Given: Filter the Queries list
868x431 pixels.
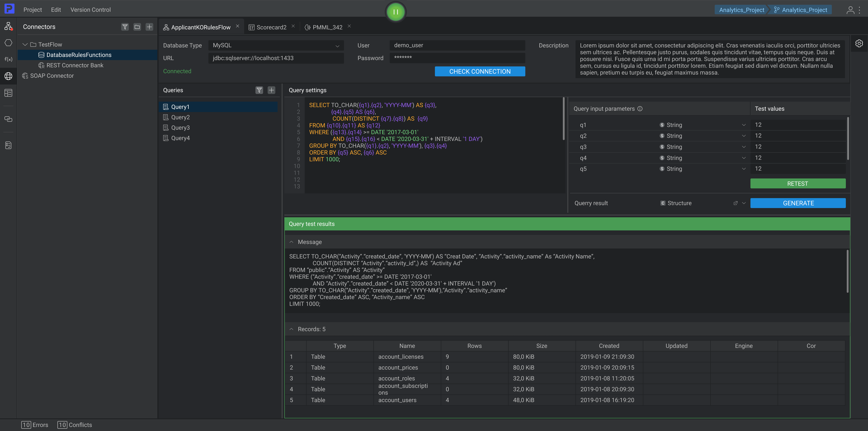Looking at the screenshot, I should point(259,90).
